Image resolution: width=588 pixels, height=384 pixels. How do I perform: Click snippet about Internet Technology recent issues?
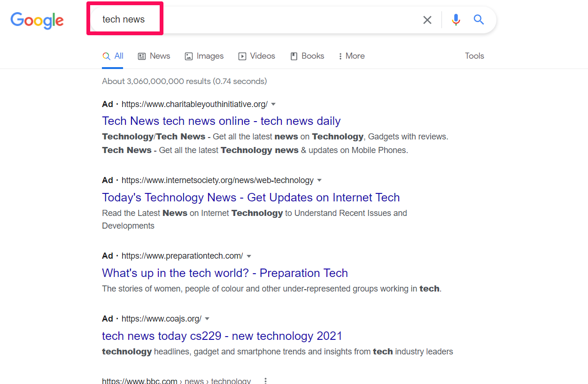(x=255, y=219)
